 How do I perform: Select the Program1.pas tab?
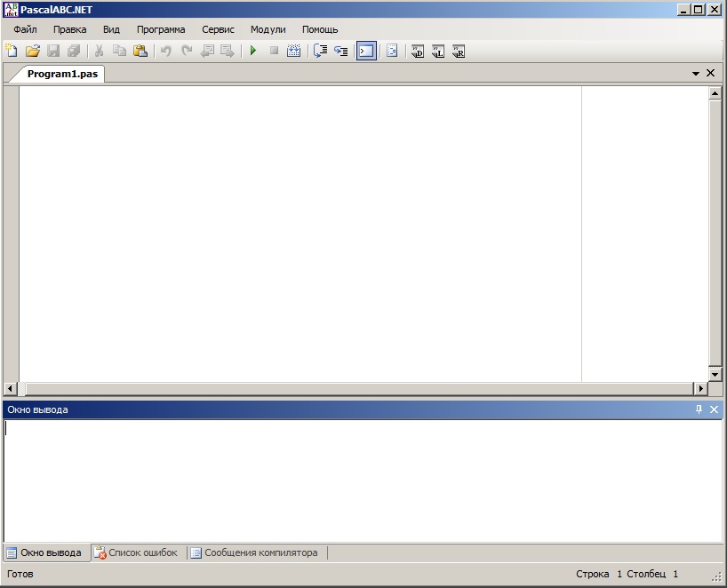[62, 74]
